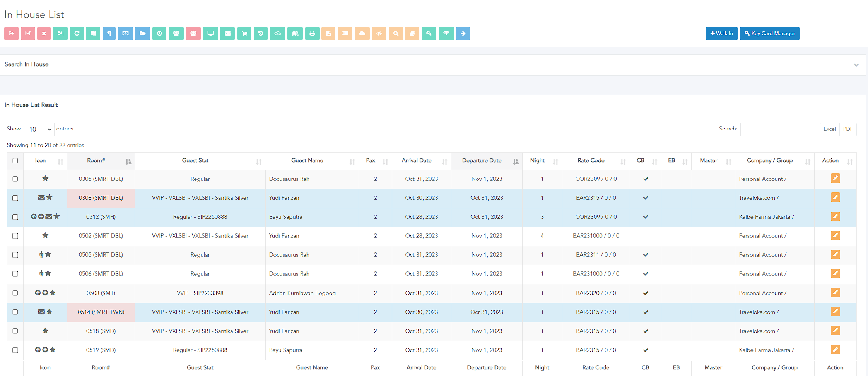Select the checkbox for room 0312
The width and height of the screenshot is (868, 376).
[15, 217]
